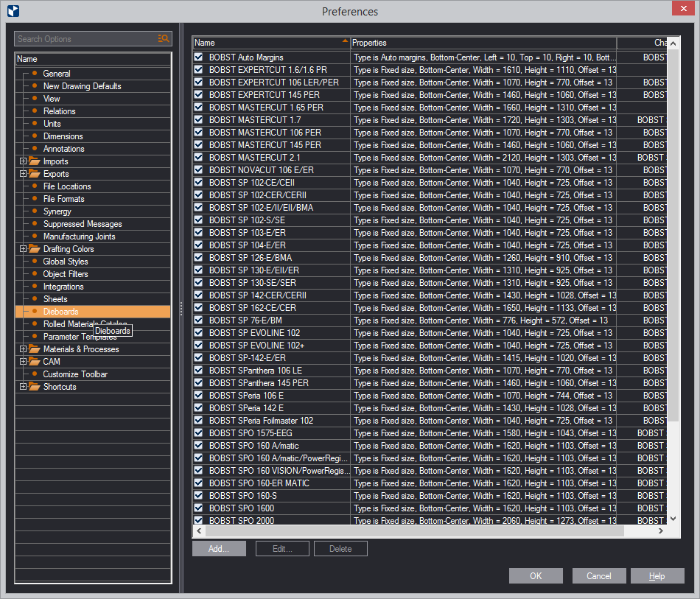700x599 pixels.
Task: Expand the Drafting Colors tree node
Action: tap(24, 248)
